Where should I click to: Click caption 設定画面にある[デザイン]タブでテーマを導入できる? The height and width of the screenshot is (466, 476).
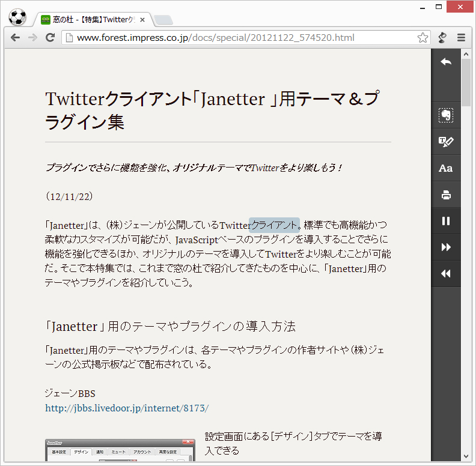pyautogui.click(x=293, y=443)
